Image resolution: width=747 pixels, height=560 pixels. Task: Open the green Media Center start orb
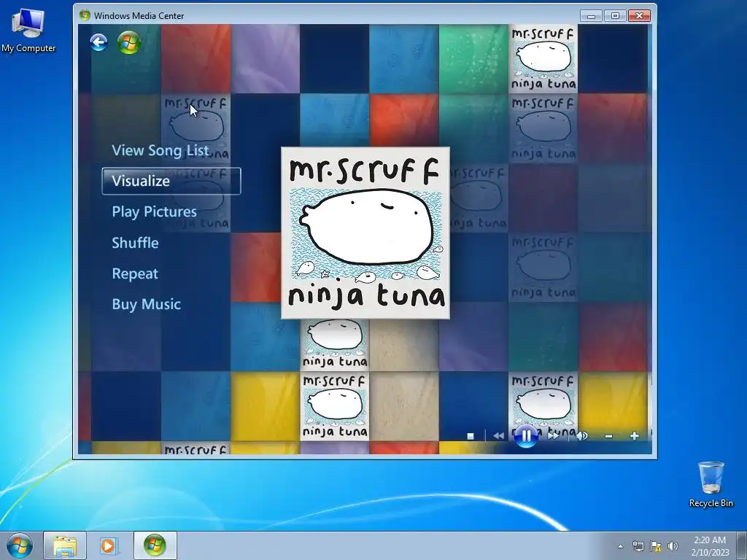[x=129, y=42]
